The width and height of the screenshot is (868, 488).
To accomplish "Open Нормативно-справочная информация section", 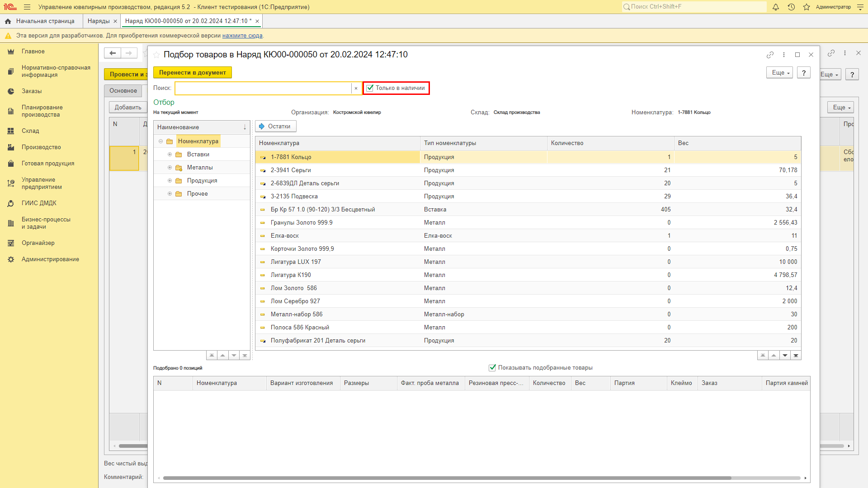I will 56,71.
